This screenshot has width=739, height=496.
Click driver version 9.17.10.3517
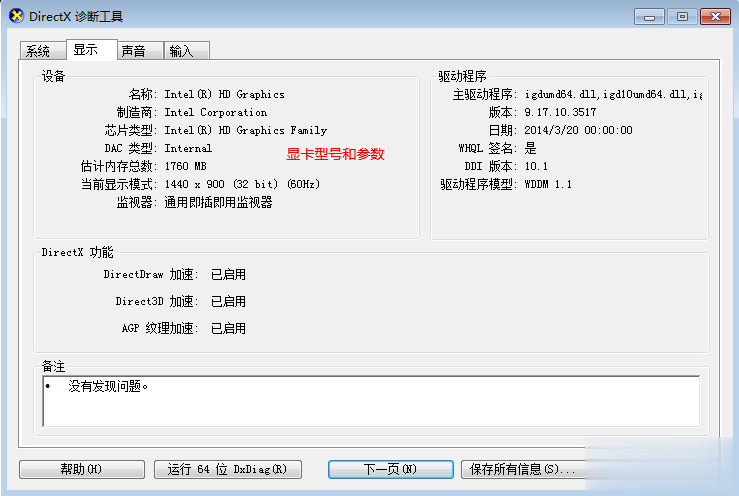[x=560, y=112]
